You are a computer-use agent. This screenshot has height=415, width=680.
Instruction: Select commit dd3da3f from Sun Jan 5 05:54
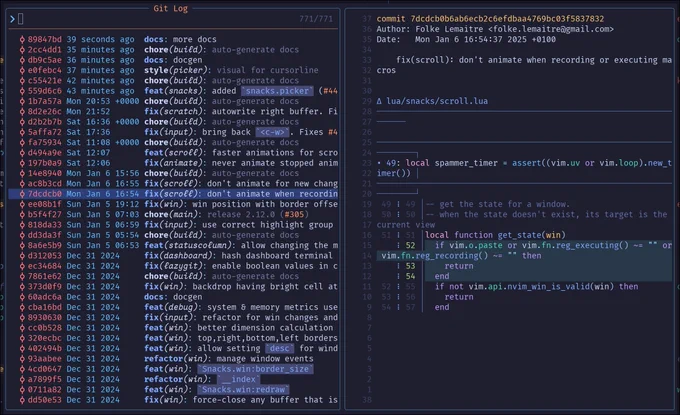click(173, 235)
